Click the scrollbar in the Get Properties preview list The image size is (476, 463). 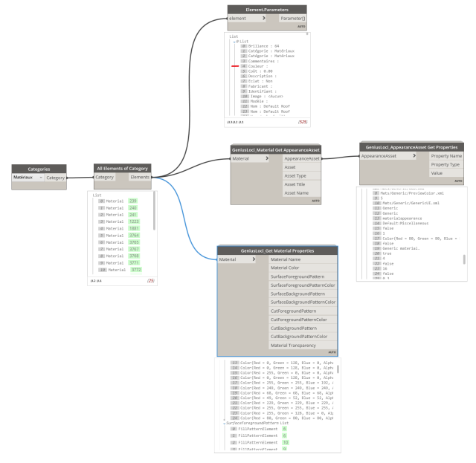pyautogui.click(x=464, y=259)
